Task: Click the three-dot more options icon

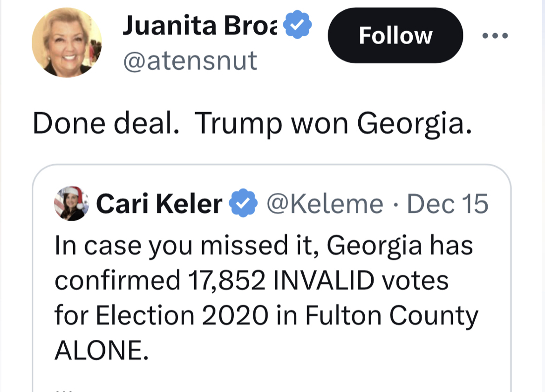Action: [495, 35]
